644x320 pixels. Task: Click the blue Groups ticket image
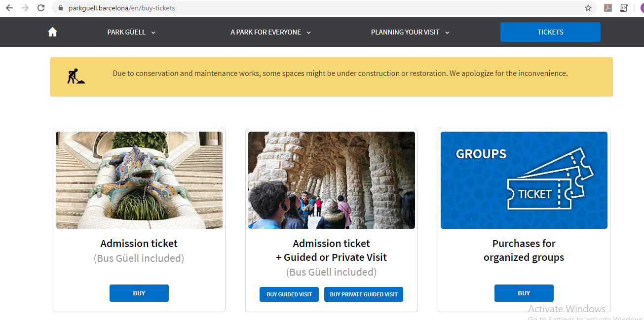(x=524, y=180)
